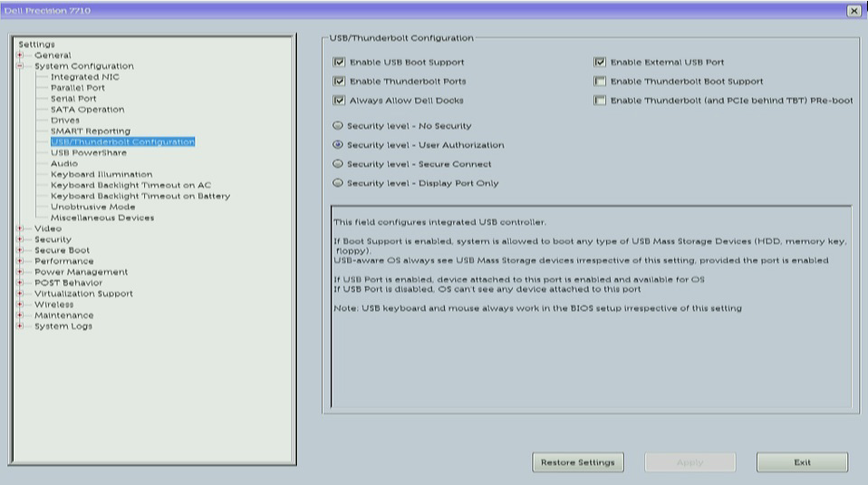Select Security level No Security radio
Viewport: 868px width, 485px height.
coord(338,126)
